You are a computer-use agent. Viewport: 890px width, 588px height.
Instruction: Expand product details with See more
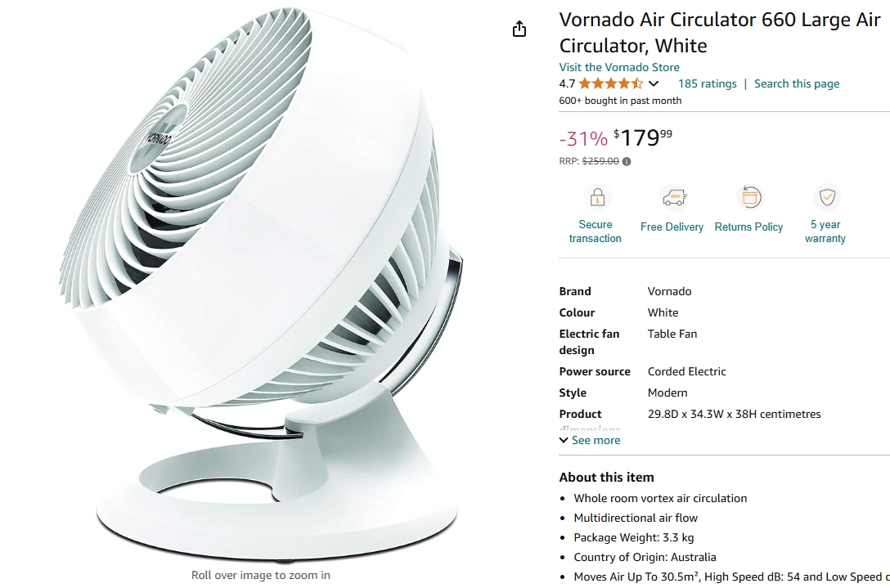coord(590,441)
